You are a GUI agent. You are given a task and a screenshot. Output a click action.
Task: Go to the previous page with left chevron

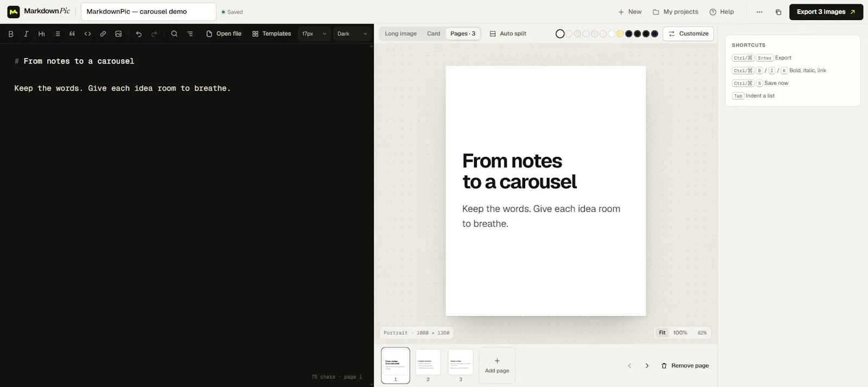click(x=630, y=366)
